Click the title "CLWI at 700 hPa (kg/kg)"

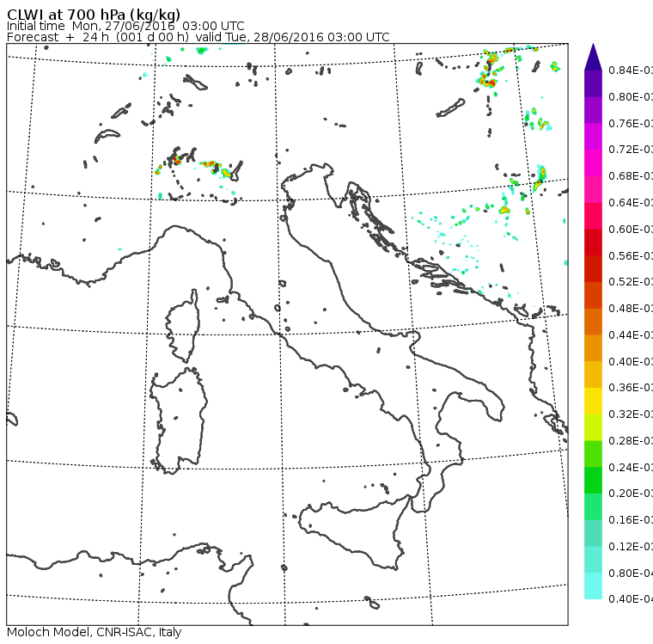click(94, 15)
